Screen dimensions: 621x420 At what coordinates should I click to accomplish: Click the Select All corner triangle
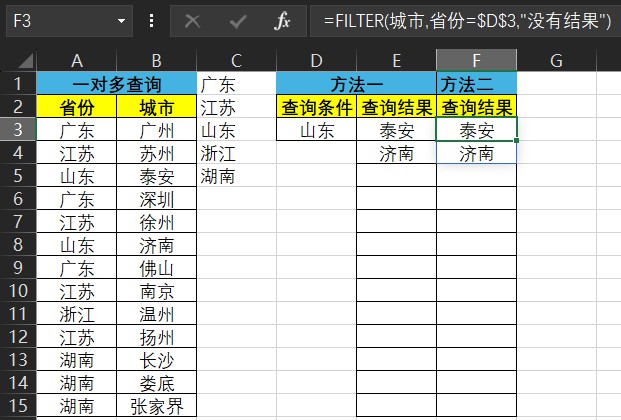point(20,61)
